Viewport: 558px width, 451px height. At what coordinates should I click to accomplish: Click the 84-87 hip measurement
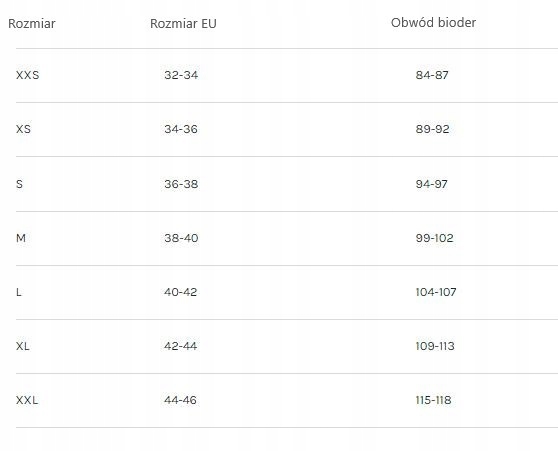pyautogui.click(x=432, y=75)
